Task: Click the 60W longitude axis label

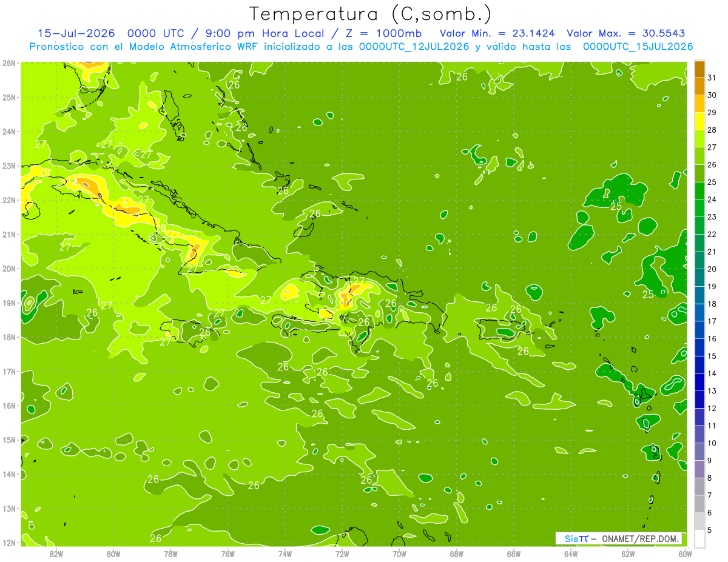Action: [x=686, y=554]
